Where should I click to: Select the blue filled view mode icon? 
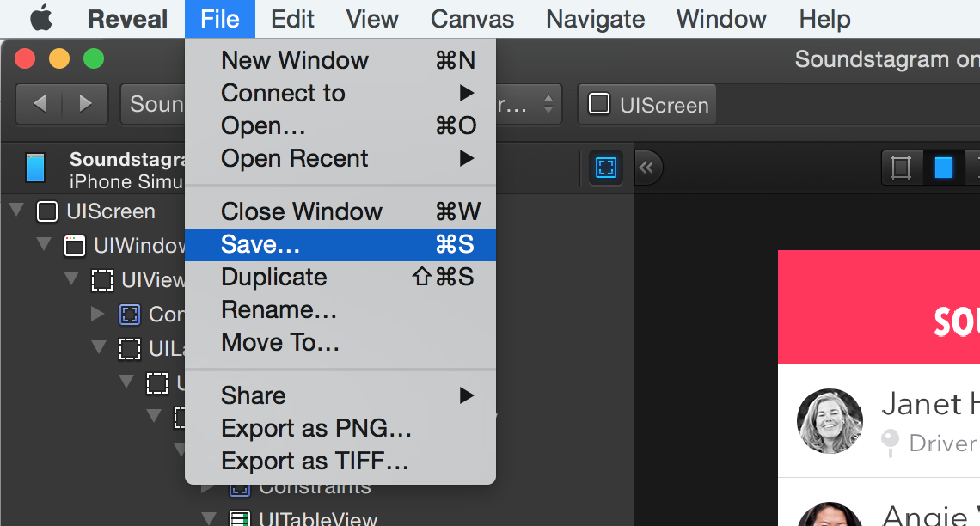coord(943,168)
